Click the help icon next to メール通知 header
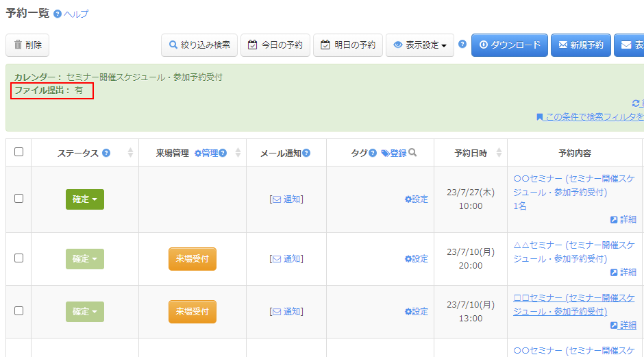Screen dimensions: 644x357 [x=306, y=153]
